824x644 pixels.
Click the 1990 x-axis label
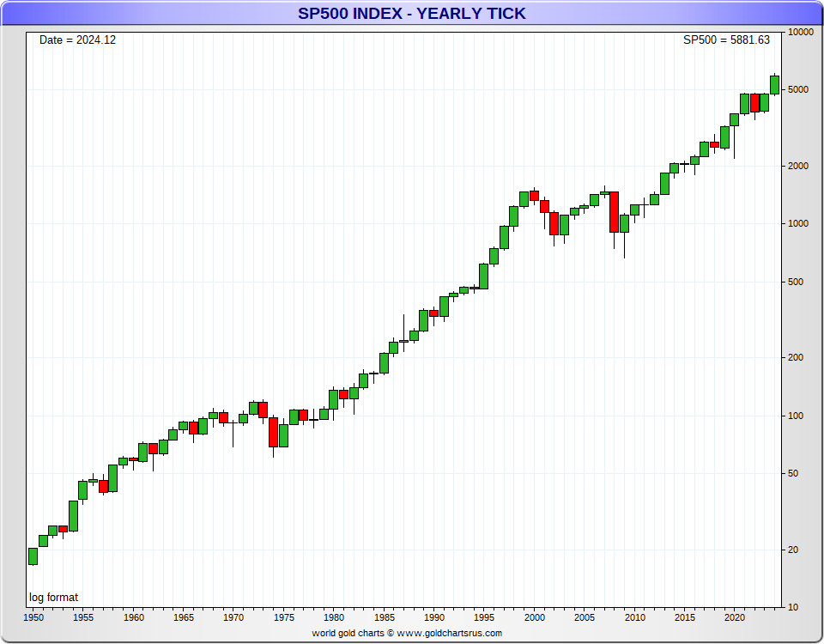(x=434, y=617)
